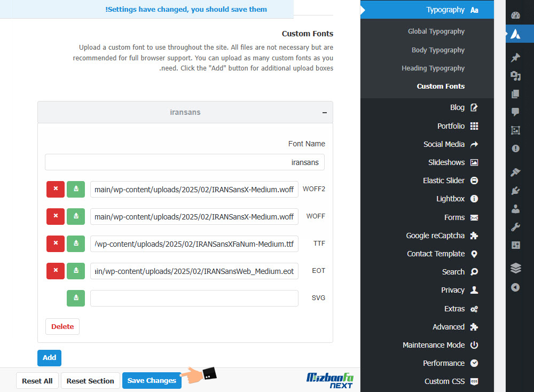Remove the WOFF2 font file
Image resolution: width=534 pixels, height=392 pixels.
pos(56,189)
